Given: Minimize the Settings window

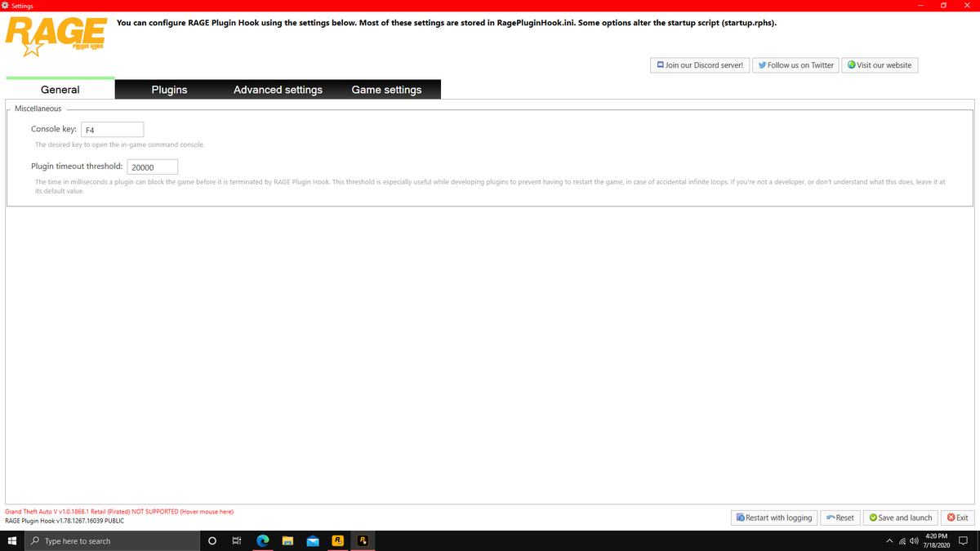Looking at the screenshot, I should (920, 6).
